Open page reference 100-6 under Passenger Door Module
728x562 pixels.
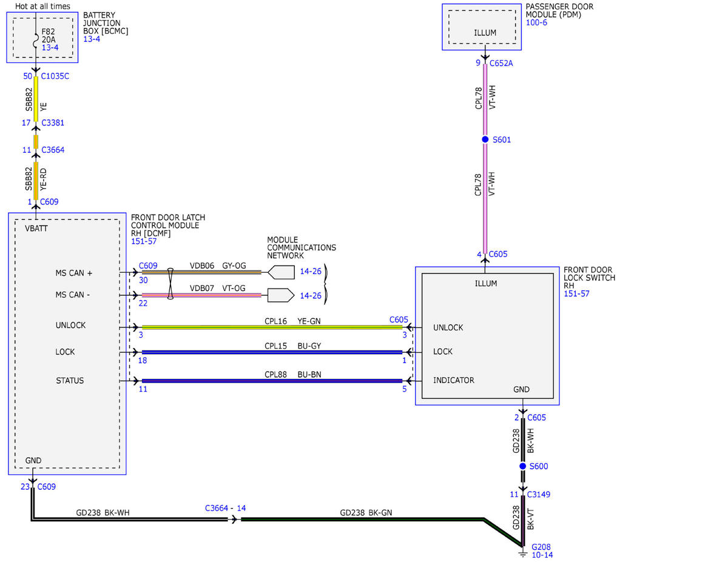coord(537,23)
